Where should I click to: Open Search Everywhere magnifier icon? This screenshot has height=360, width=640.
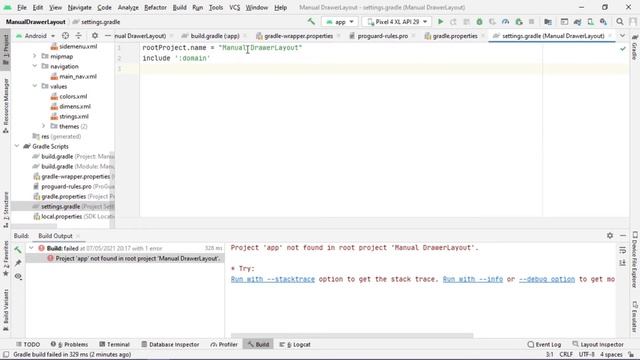point(620,22)
